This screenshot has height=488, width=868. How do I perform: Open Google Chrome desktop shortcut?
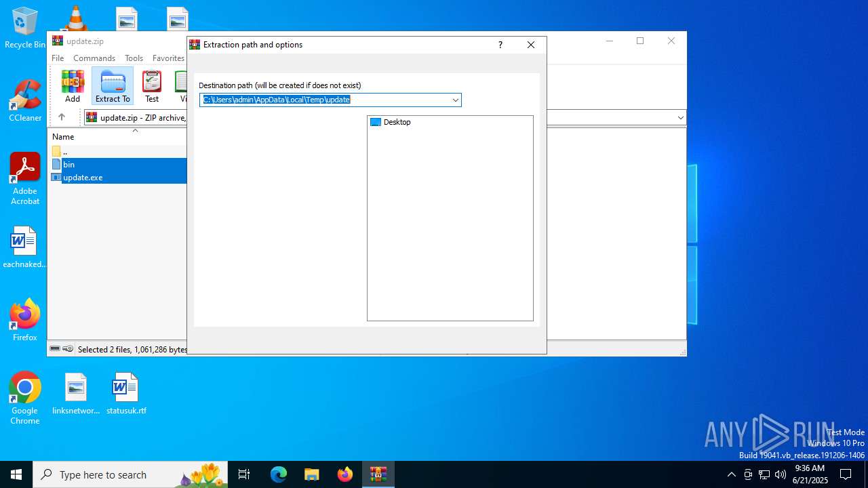pyautogui.click(x=25, y=398)
